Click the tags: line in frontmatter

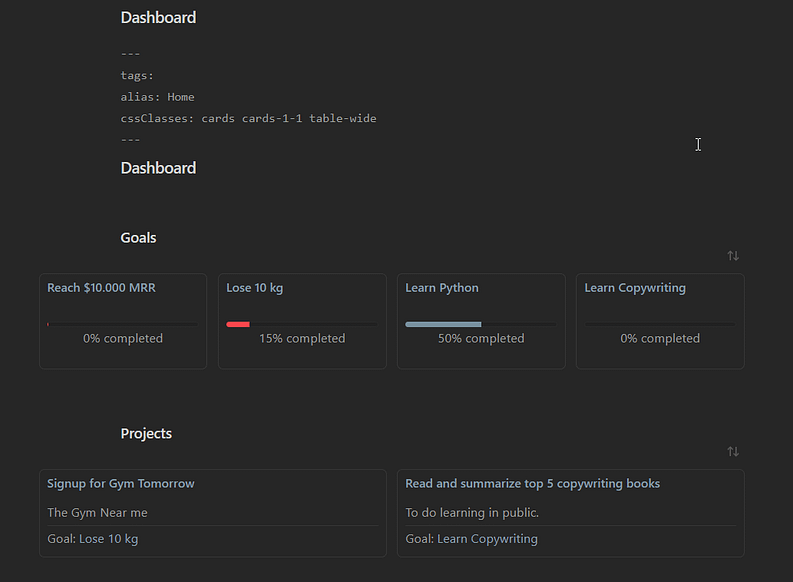pyautogui.click(x=137, y=76)
